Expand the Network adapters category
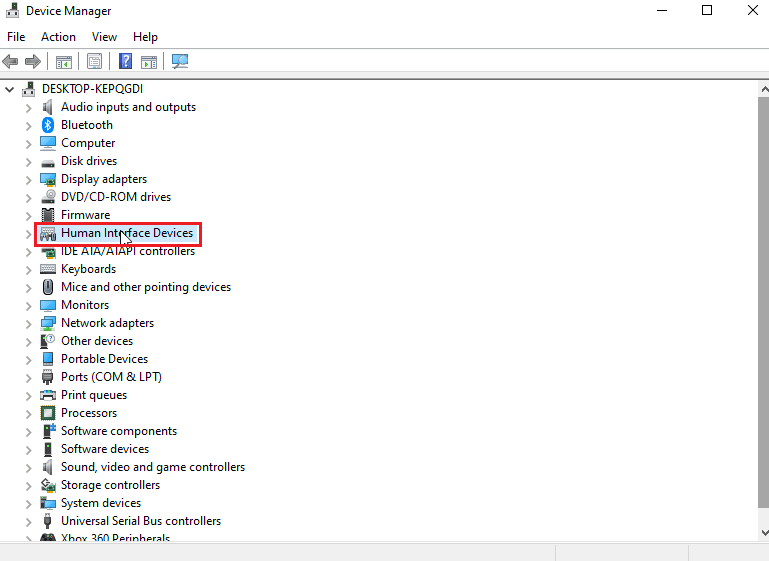769x561 pixels. (x=28, y=323)
